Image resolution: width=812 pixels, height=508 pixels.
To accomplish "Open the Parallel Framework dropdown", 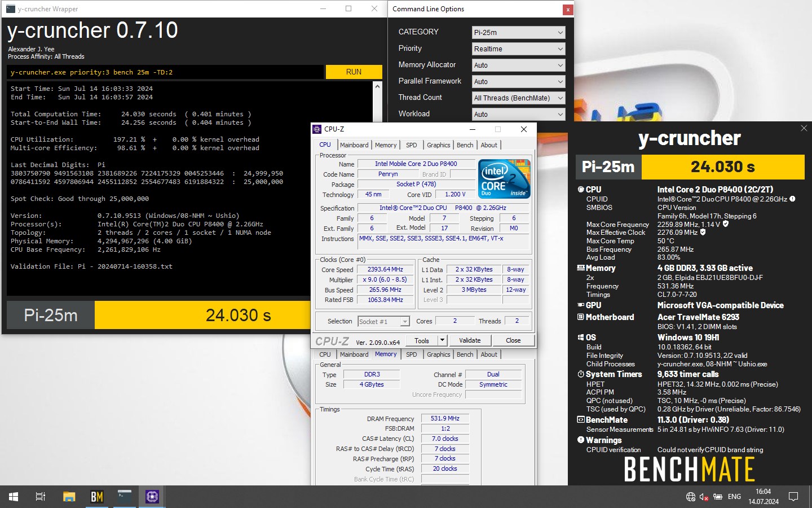I will click(x=518, y=82).
